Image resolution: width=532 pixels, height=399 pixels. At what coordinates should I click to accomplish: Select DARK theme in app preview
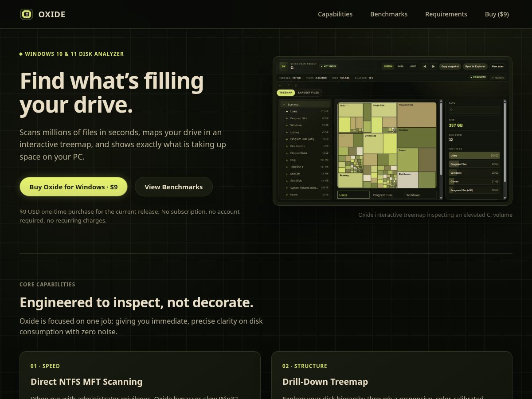click(400, 66)
